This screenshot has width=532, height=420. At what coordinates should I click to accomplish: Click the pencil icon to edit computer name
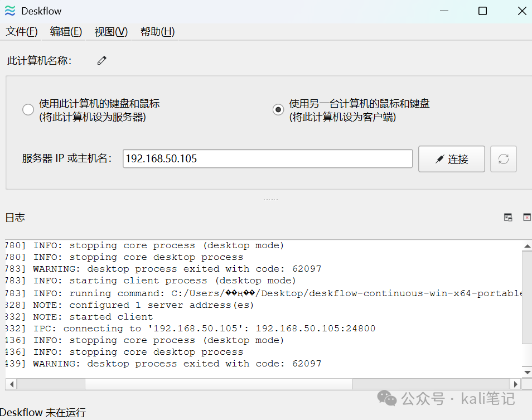click(x=101, y=60)
